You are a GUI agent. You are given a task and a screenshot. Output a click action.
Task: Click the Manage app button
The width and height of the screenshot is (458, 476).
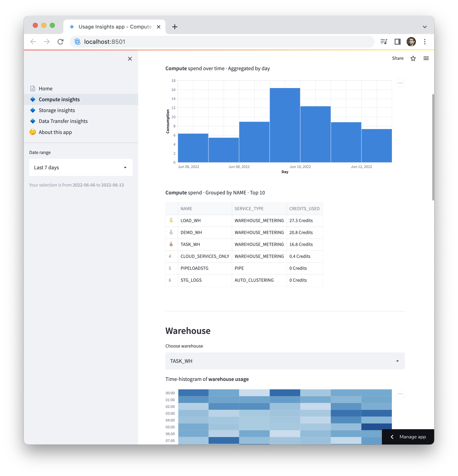pos(408,437)
